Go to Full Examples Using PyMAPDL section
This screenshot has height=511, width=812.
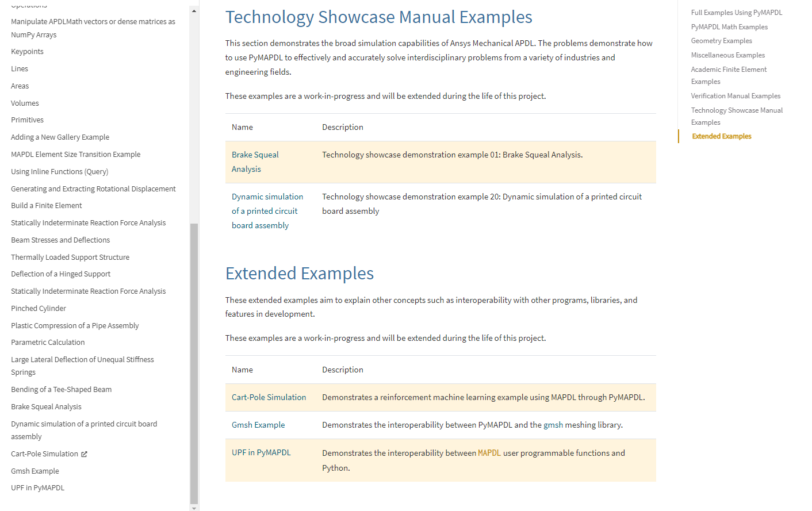[x=737, y=13]
